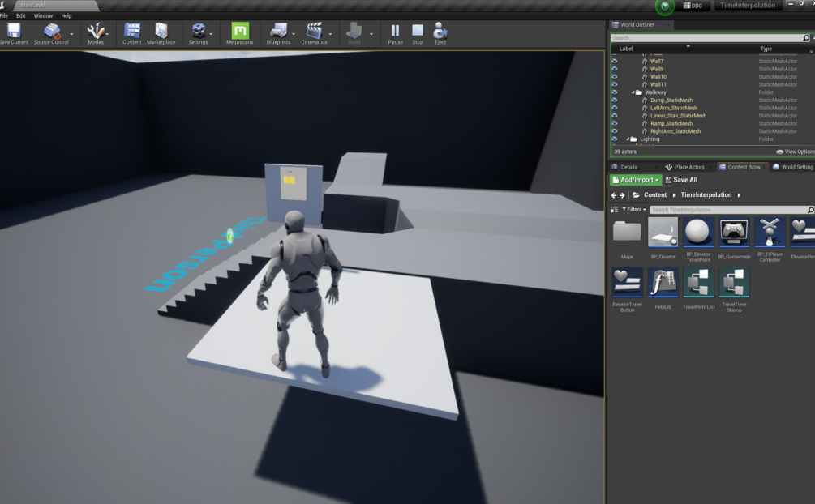Select the BP_Gamemode asset

[x=734, y=239]
